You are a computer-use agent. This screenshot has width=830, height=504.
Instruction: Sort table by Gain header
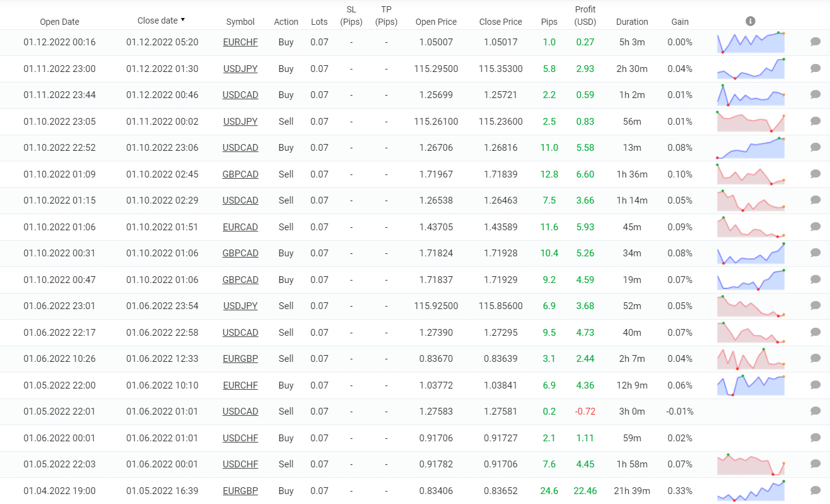click(680, 22)
